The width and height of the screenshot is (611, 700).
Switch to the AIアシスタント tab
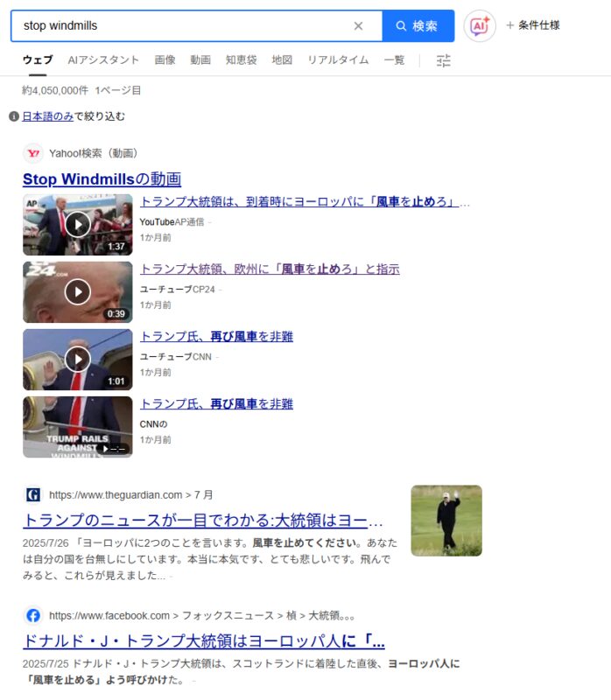click(103, 59)
